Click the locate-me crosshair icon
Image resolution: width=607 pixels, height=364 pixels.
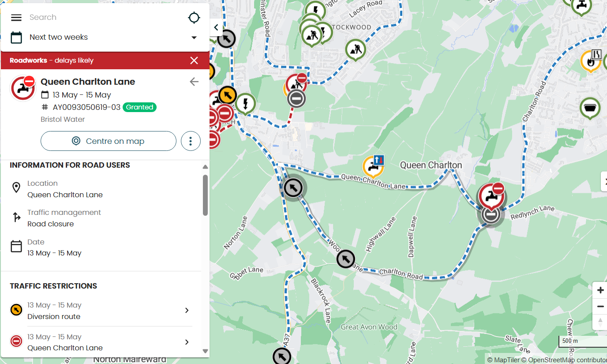point(194,18)
